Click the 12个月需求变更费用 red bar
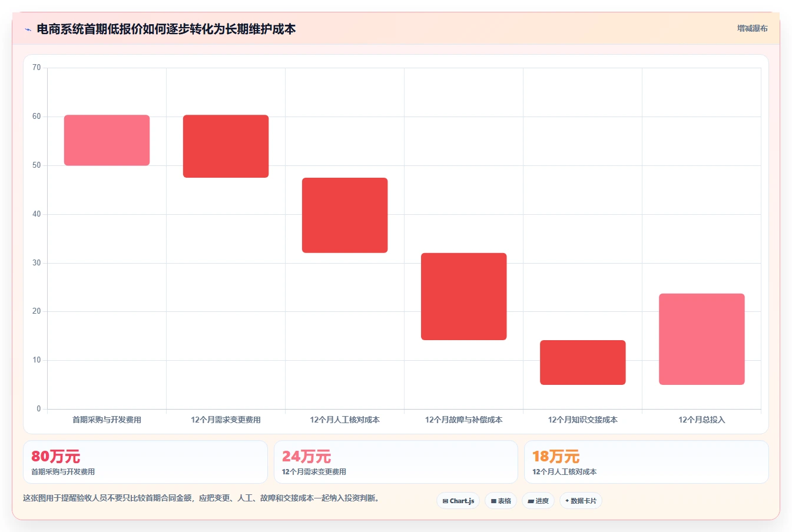Image resolution: width=792 pixels, height=532 pixels. click(x=226, y=146)
